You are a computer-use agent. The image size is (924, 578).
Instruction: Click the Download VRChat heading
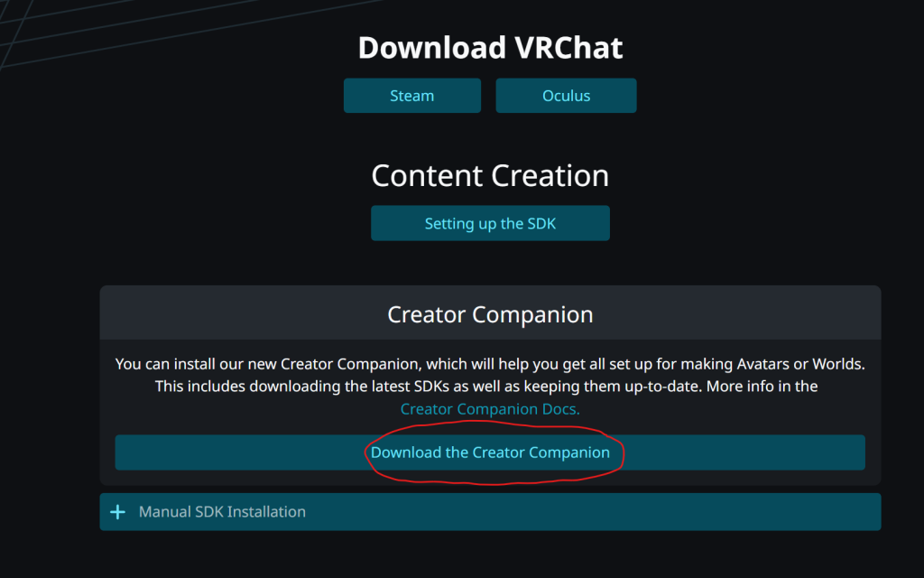point(490,47)
